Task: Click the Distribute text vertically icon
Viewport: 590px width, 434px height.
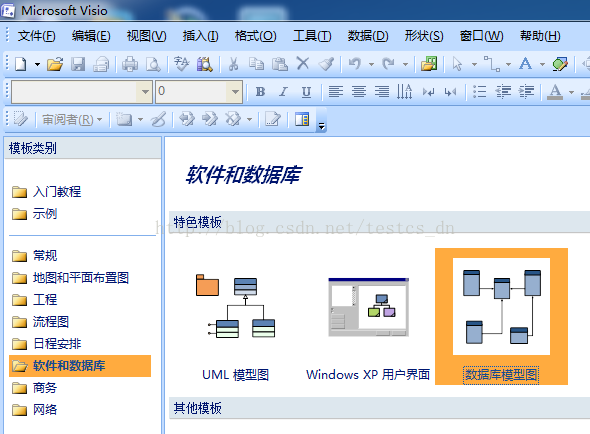Action: tap(404, 91)
